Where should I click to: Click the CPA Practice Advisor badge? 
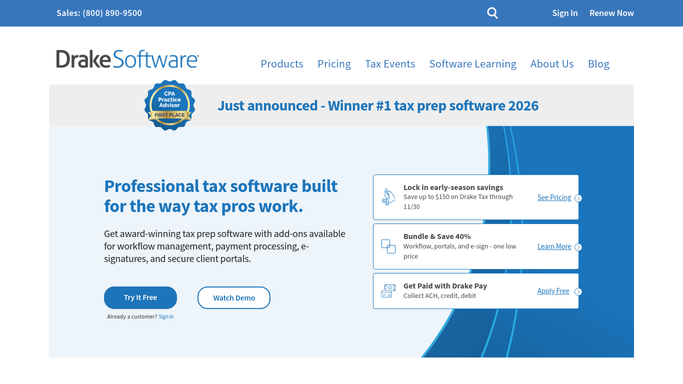[169, 105]
